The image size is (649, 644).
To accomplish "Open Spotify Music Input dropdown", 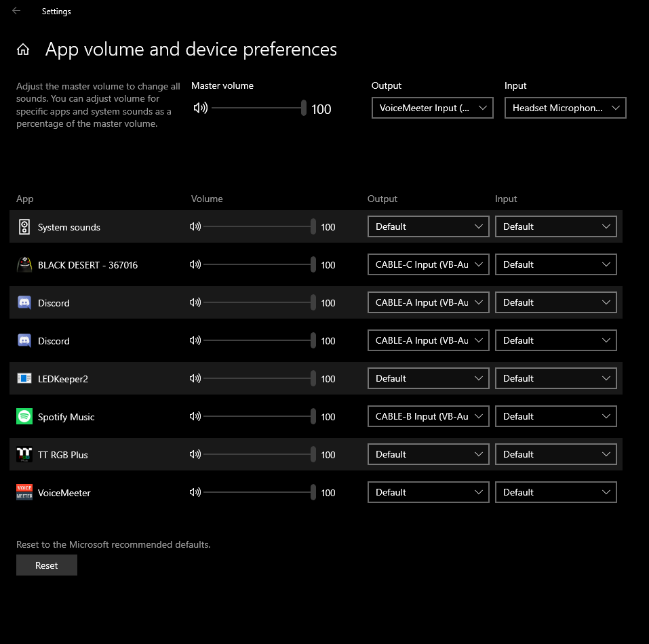I will click(556, 416).
